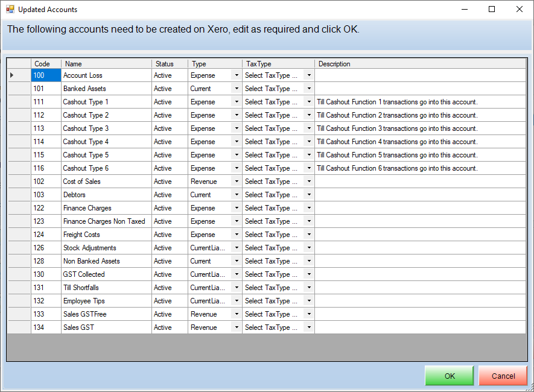This screenshot has height=392, width=534.
Task: Click the OK button
Action: tap(449, 376)
